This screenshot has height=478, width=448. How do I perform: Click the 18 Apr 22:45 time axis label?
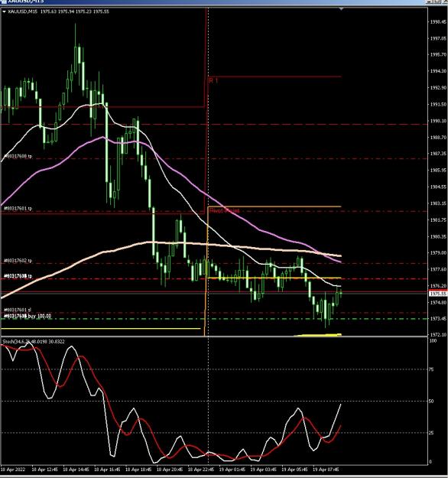click(x=201, y=470)
